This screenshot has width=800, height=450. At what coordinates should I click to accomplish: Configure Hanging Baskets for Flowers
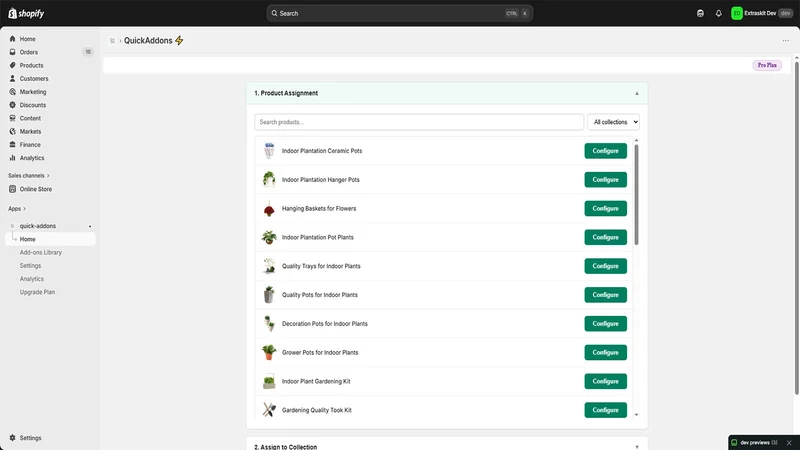(x=605, y=209)
